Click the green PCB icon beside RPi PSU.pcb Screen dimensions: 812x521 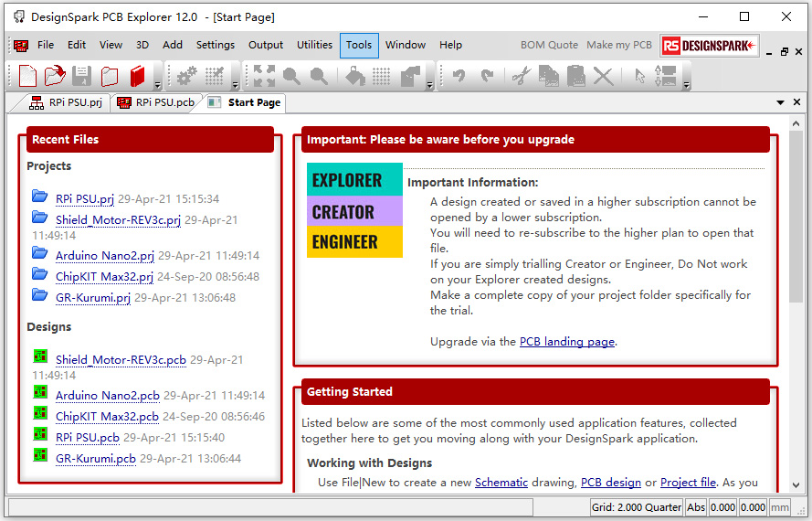coord(40,433)
